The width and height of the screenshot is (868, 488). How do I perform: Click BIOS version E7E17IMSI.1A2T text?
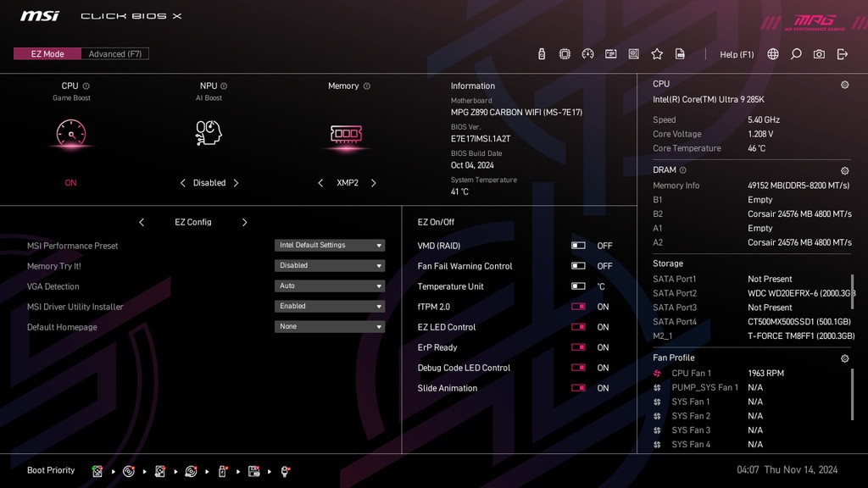pos(481,138)
